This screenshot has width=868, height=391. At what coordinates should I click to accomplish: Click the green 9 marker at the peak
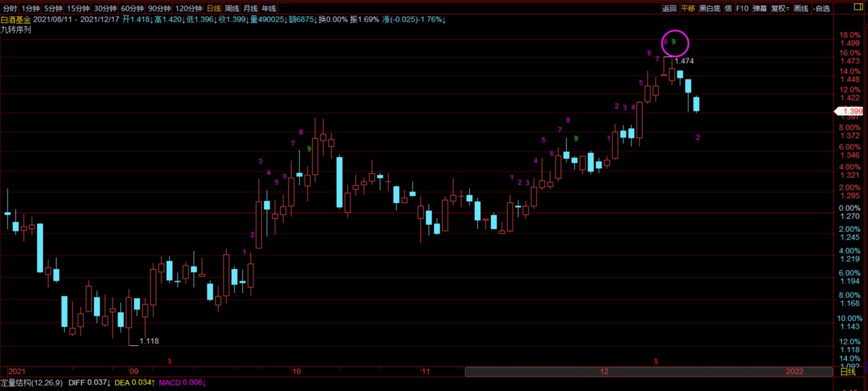[x=674, y=42]
